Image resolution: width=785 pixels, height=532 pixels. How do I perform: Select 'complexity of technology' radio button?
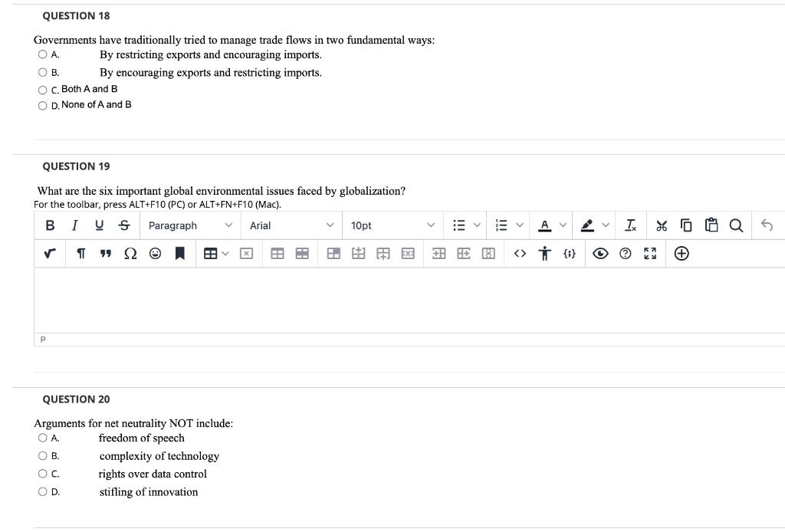pyautogui.click(x=43, y=456)
